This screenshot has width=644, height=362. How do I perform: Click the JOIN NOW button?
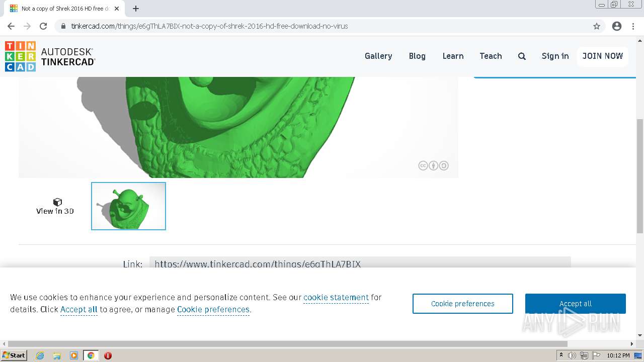pyautogui.click(x=603, y=56)
